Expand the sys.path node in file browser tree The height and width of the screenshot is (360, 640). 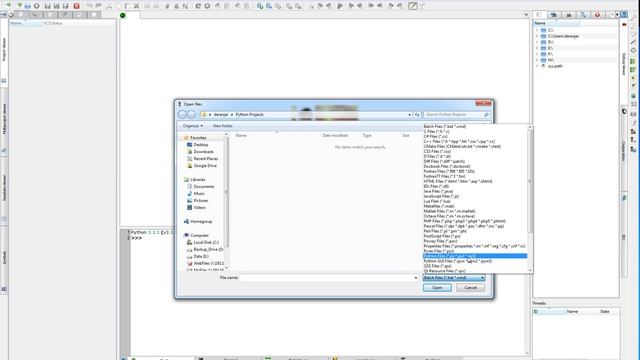tap(537, 66)
